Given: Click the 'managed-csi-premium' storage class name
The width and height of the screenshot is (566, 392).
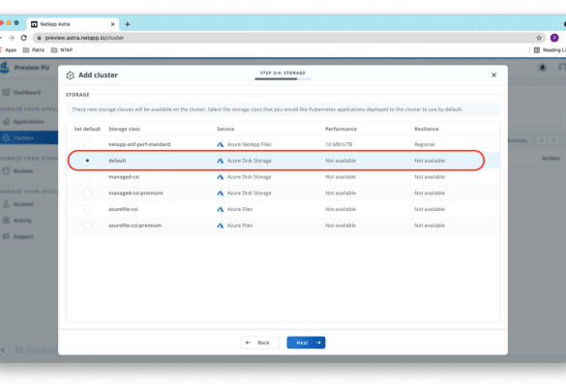Looking at the screenshot, I should click(135, 194).
